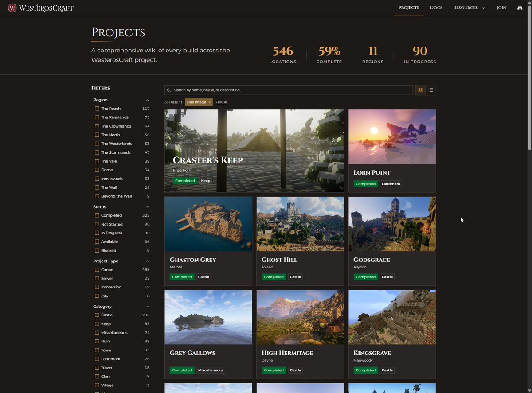532x393 pixels.
Task: Open the Docs nav item
Action: (x=436, y=8)
